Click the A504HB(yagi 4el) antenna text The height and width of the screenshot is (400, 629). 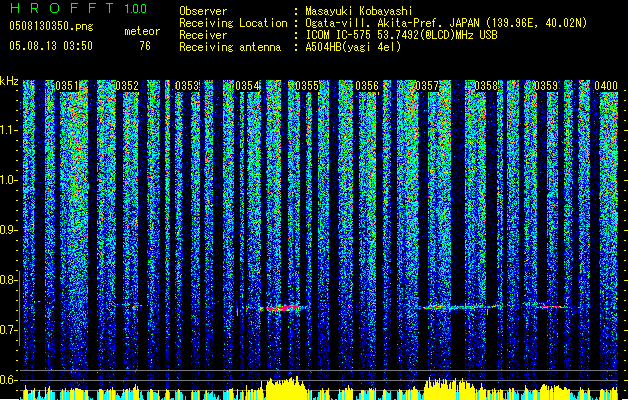(x=353, y=47)
